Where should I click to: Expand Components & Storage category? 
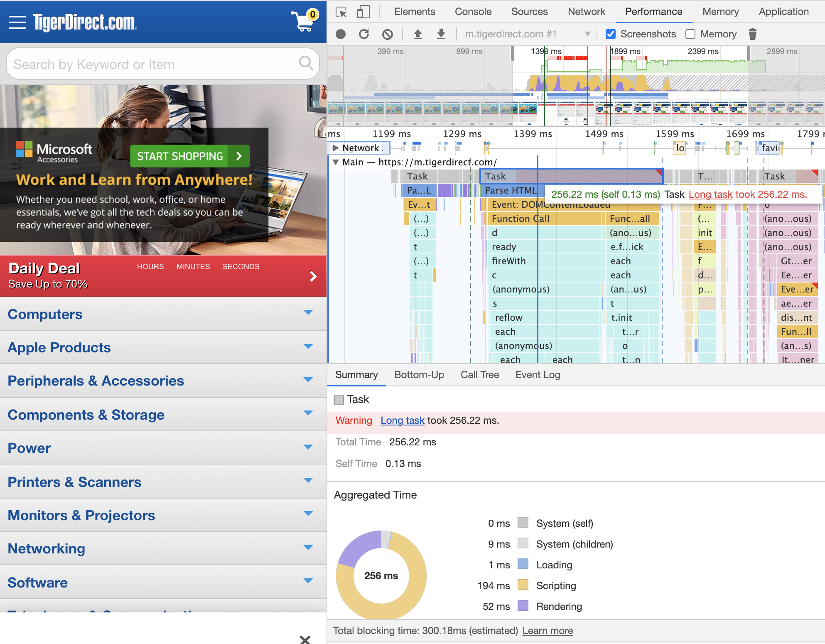(163, 415)
